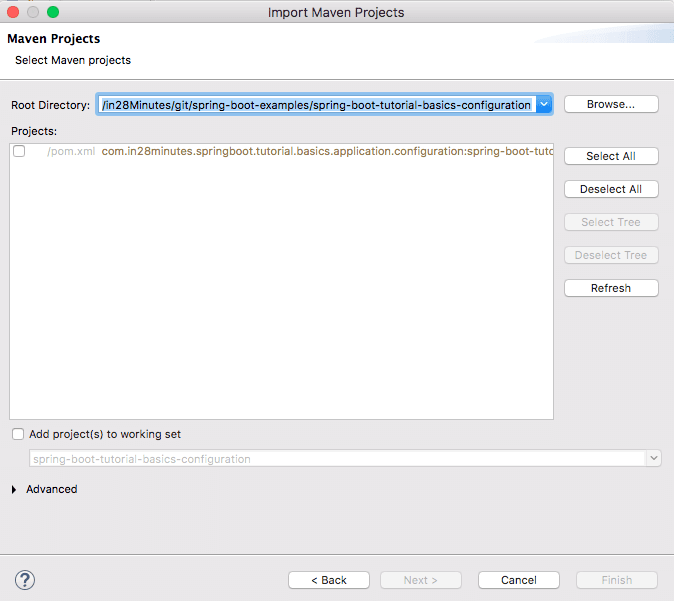Viewport: 674px width, 601px height.
Task: Click the Finish button
Action: click(x=617, y=580)
